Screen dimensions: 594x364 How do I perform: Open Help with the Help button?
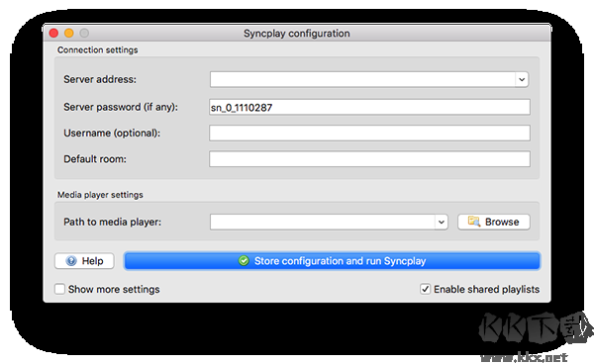pos(84,261)
